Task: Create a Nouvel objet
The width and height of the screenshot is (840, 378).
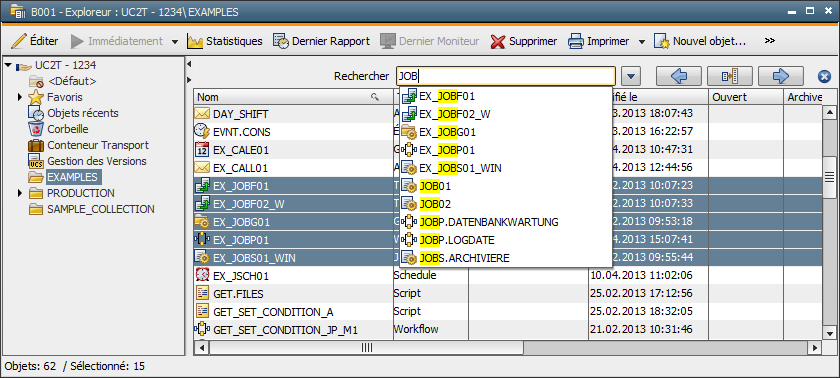Action: pos(699,41)
